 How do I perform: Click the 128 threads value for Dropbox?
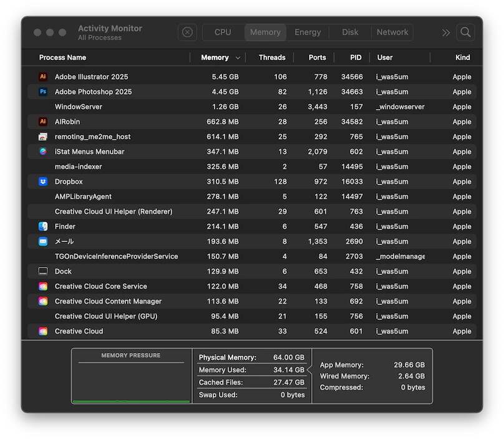tap(280, 181)
